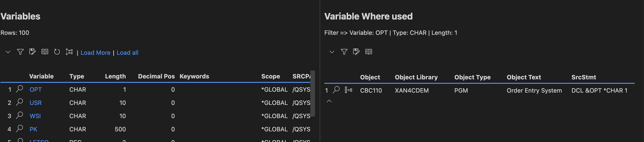Open the OPT variable link
Viewport: 644px width, 142px height.
tap(35, 90)
